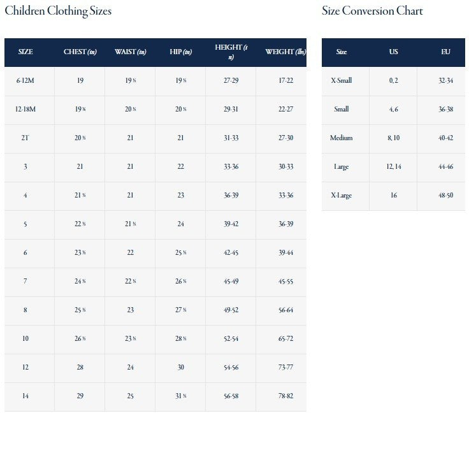Click the Medium size cell
Viewport: 476px width, 476px height.
(342, 138)
